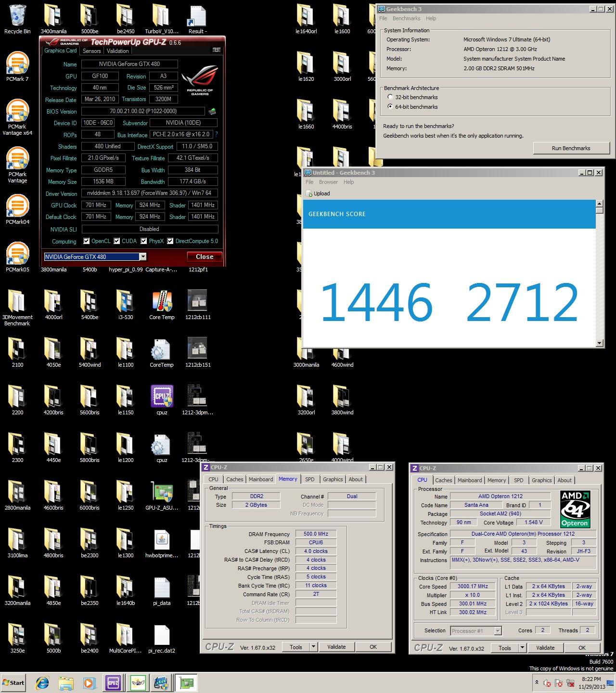Toggle the DirectCompute 5.0 checkbox
The width and height of the screenshot is (616, 693).
[170, 241]
